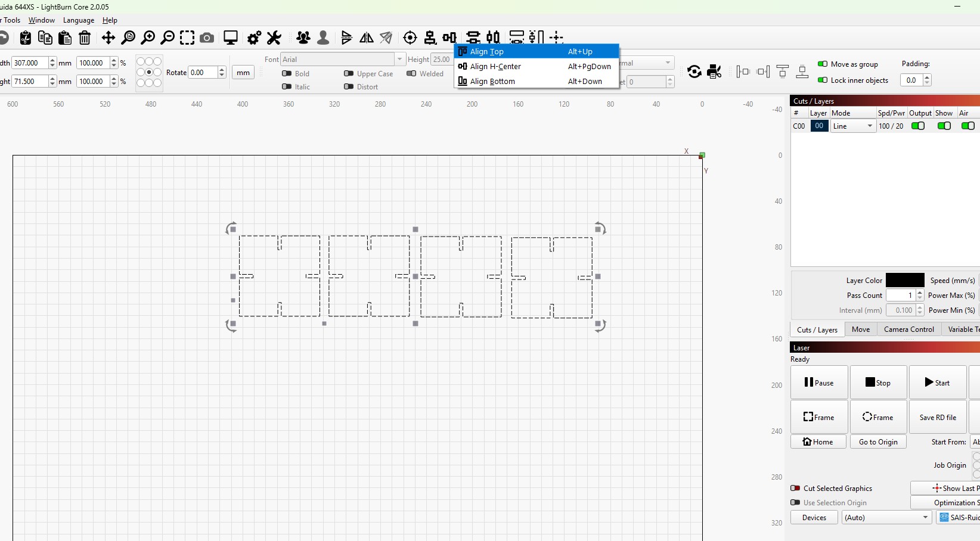Click the Zoom Out magnifier
The width and height of the screenshot is (980, 541).
click(x=168, y=38)
